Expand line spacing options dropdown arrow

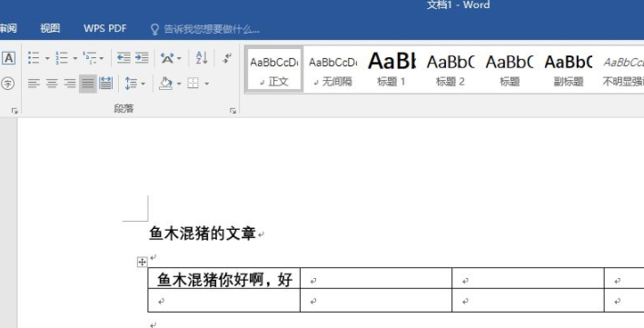(143, 84)
